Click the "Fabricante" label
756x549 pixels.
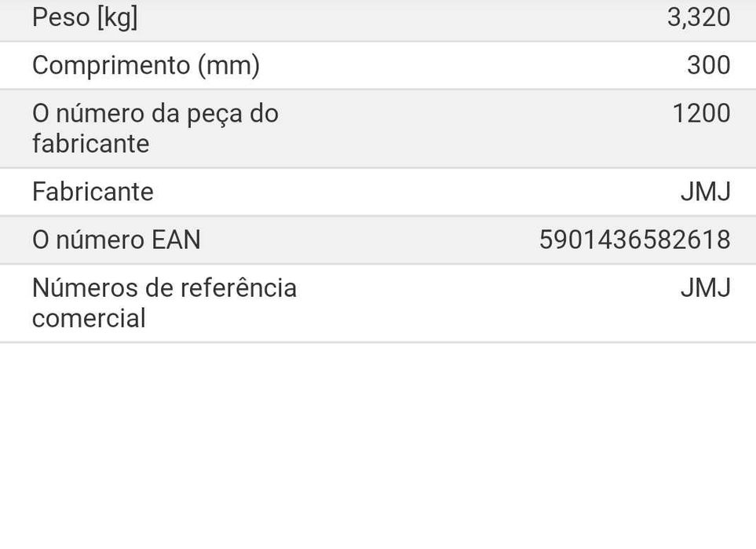click(x=93, y=192)
